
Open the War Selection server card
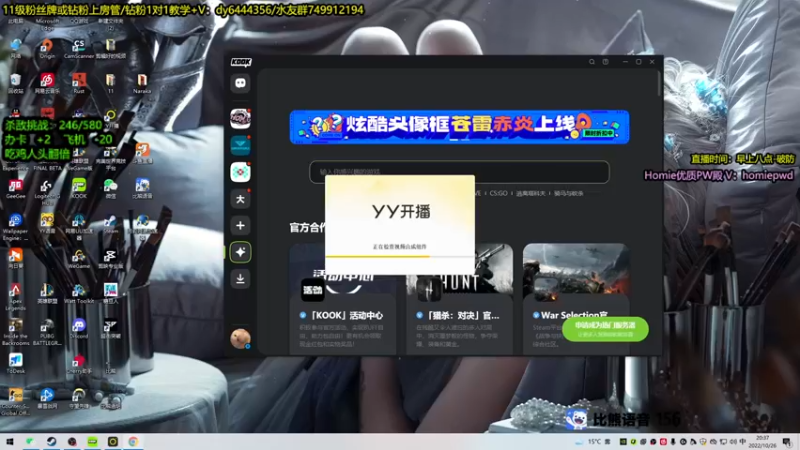576,299
